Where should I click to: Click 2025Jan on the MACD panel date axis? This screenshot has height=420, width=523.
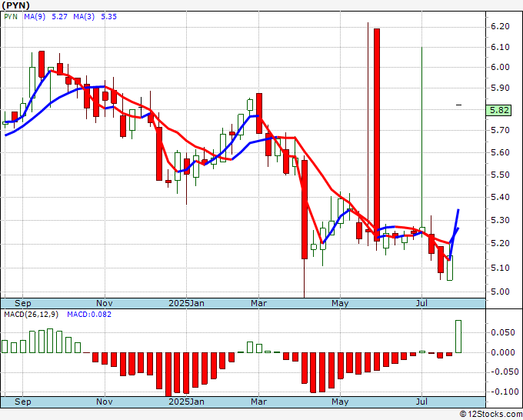click(186, 402)
